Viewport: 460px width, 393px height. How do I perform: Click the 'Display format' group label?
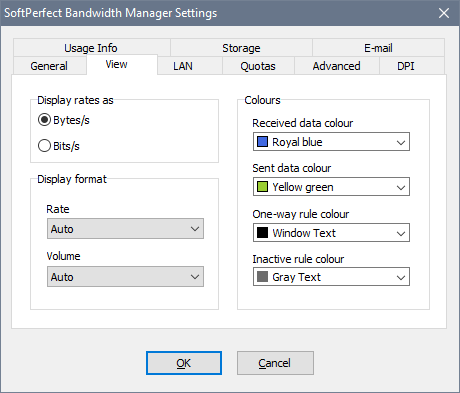coord(72,179)
